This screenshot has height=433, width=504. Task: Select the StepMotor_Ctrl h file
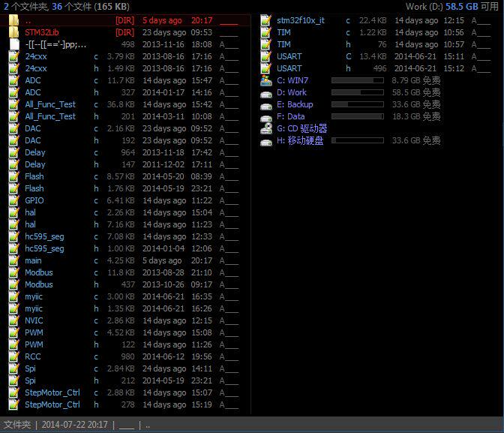click(124, 404)
